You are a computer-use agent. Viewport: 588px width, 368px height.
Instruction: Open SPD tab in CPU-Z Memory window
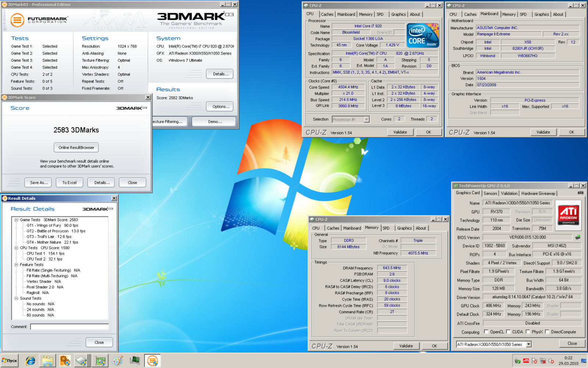click(386, 228)
